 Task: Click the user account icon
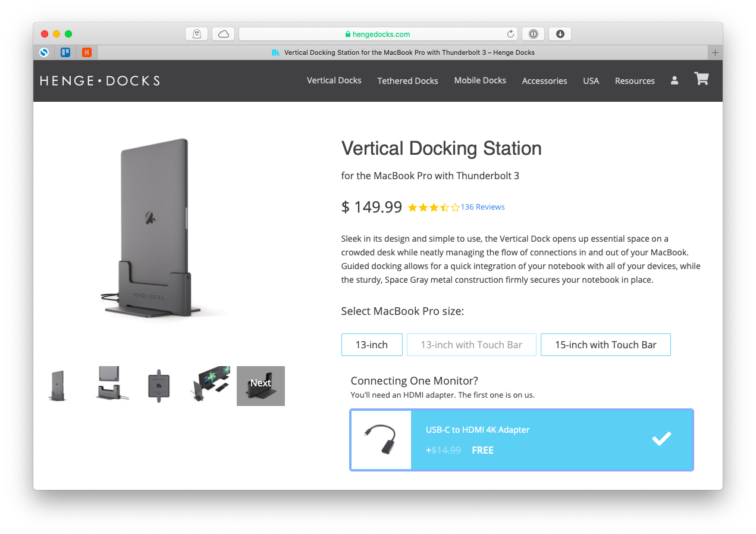click(675, 80)
